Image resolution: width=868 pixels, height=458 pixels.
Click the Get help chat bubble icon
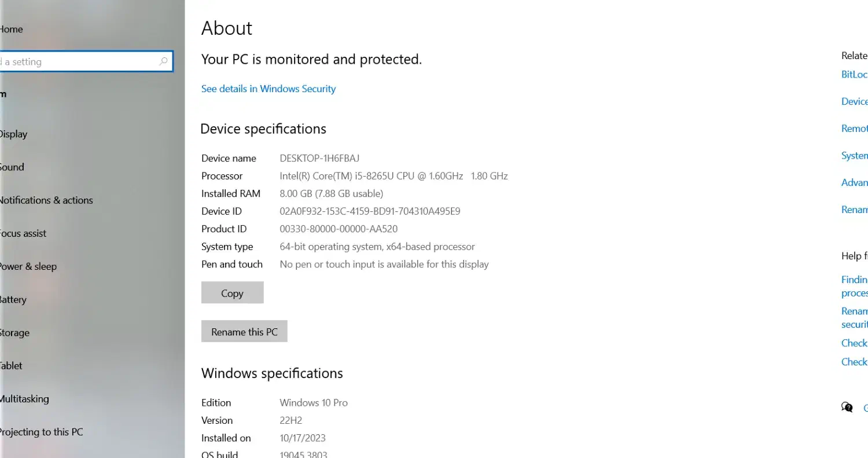[x=847, y=407]
